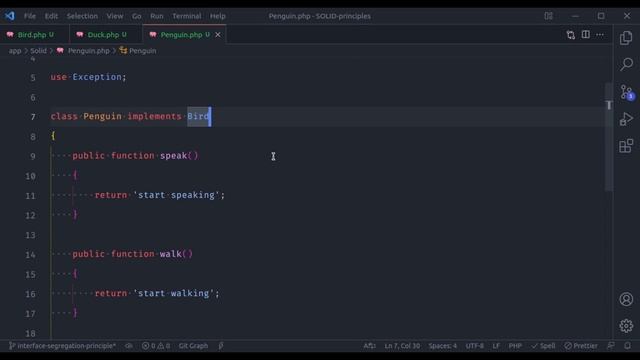Click the Prettier status bar item
Viewport: 640px width, 360px height.
[x=581, y=346]
